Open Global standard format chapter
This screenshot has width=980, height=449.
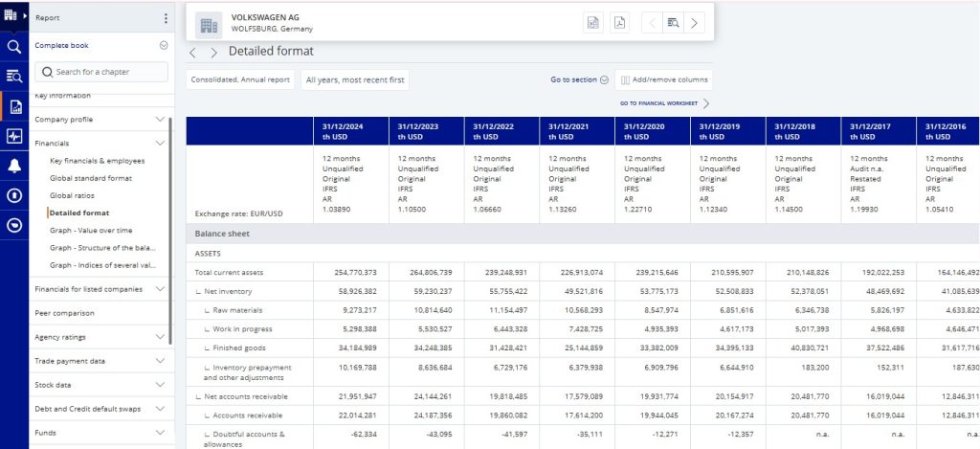(x=91, y=178)
